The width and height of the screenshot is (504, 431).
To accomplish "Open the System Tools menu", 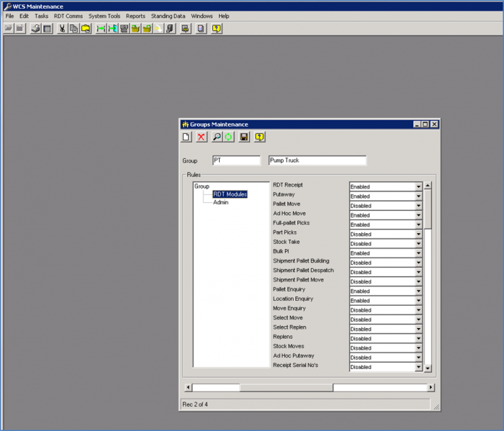I will tap(104, 16).
